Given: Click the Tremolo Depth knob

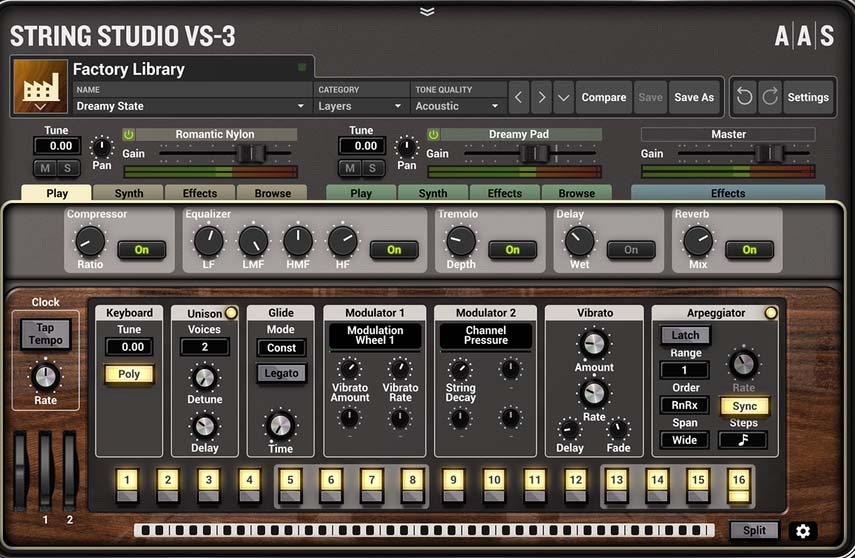Looking at the screenshot, I should pyautogui.click(x=461, y=241).
